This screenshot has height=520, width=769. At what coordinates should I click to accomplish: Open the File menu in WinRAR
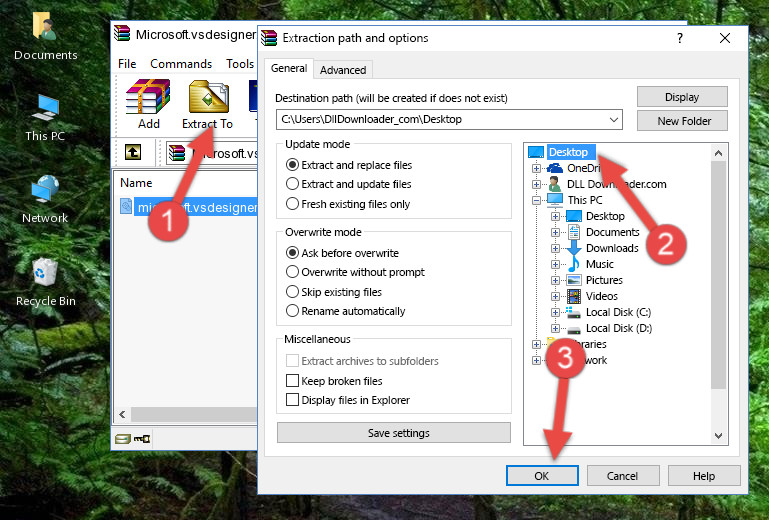[x=127, y=64]
